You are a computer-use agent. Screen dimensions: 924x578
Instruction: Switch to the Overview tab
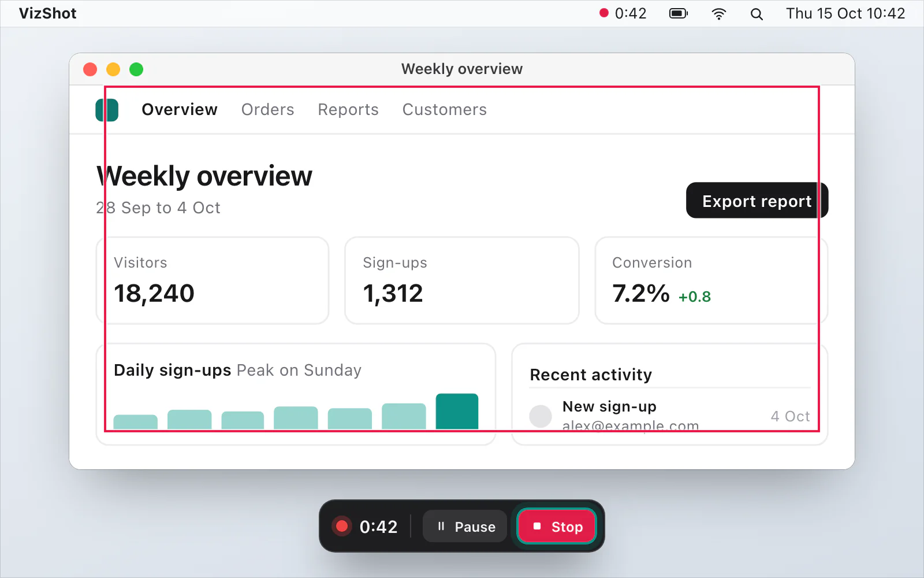click(x=180, y=109)
